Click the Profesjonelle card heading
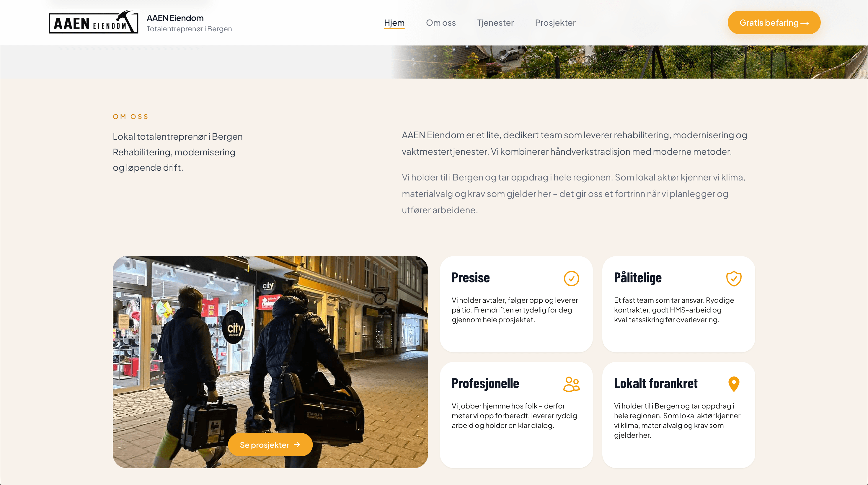 tap(485, 384)
